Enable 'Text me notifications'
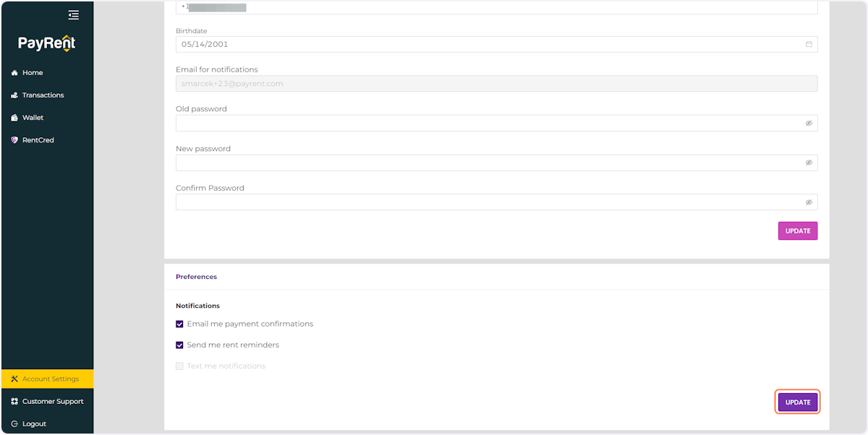Viewport: 868px width, 435px height. click(x=179, y=366)
